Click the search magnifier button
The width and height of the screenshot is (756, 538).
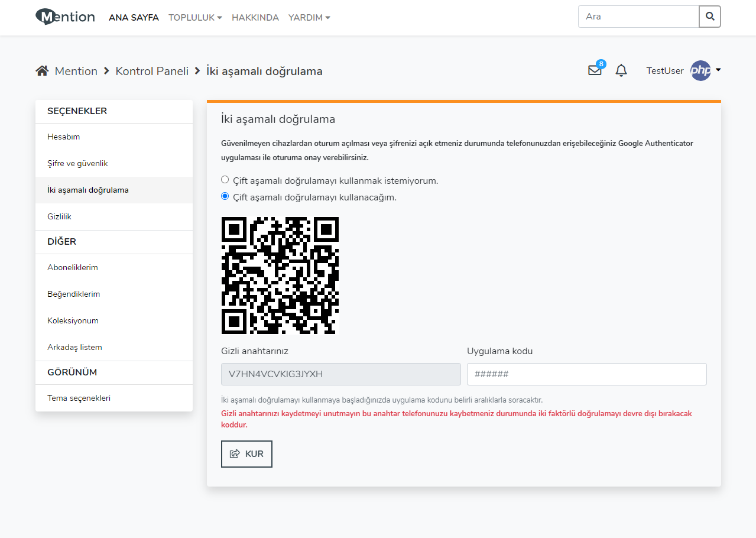tap(710, 17)
